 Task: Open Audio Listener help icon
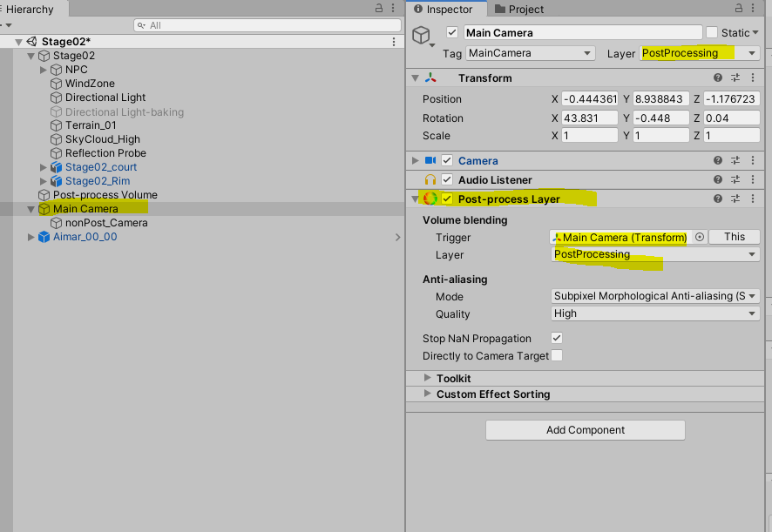tap(718, 179)
